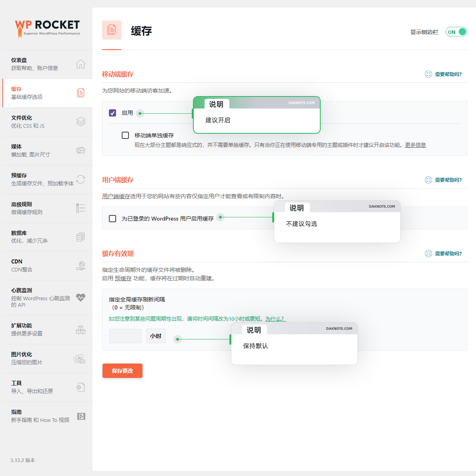The image size is (476, 476).
Task: Uncheck the 启用 mobile cache checkbox
Action: tap(112, 113)
